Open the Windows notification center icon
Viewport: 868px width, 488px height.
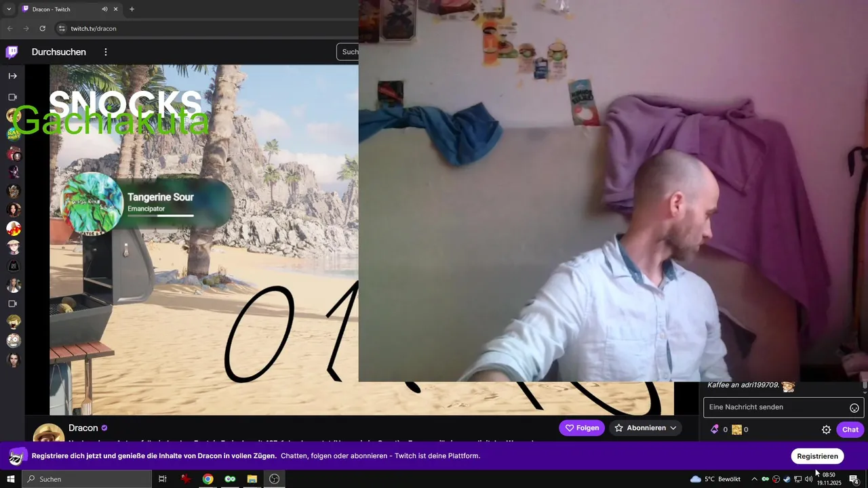point(854,479)
